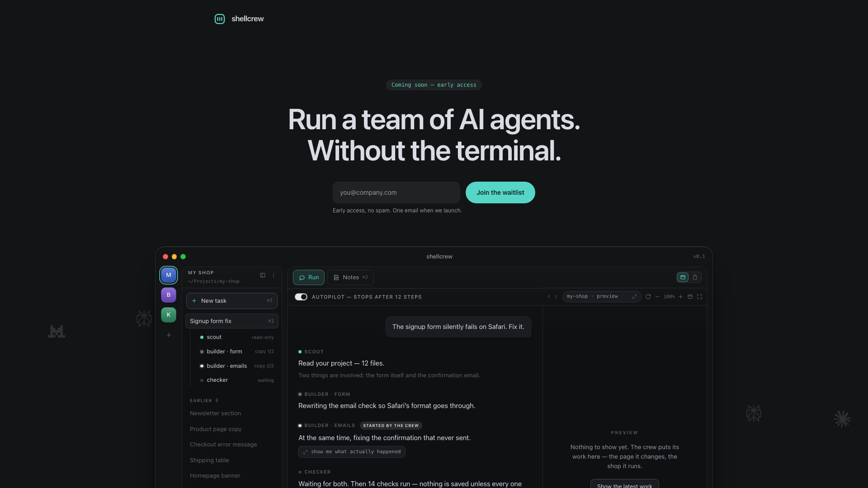The height and width of the screenshot is (488, 868).
Task: Open the Notes tab
Action: 350,277
